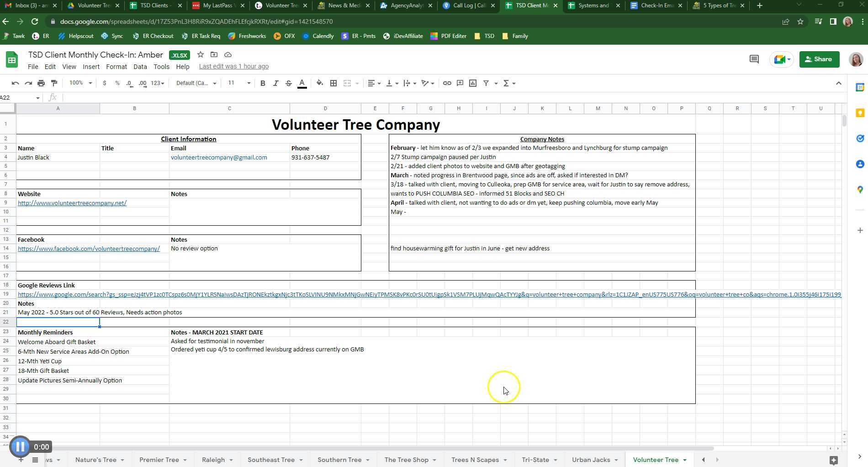Open the font family dropdown

(196, 83)
